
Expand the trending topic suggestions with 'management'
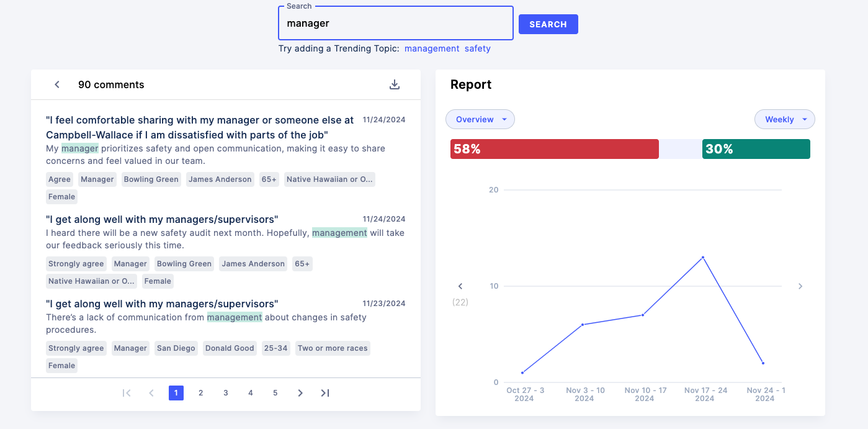432,48
